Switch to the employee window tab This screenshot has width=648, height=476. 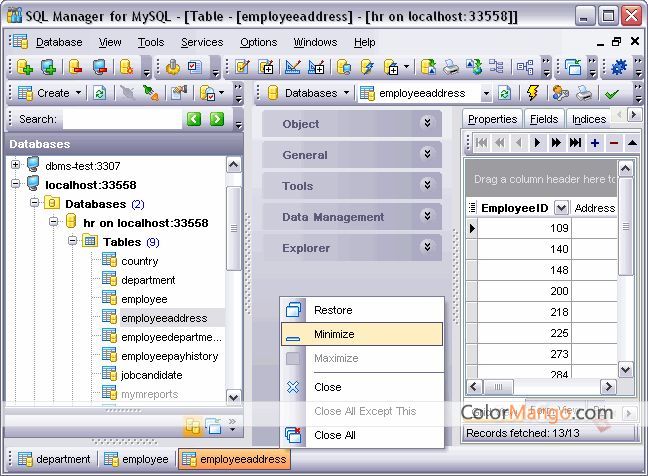(x=136, y=459)
